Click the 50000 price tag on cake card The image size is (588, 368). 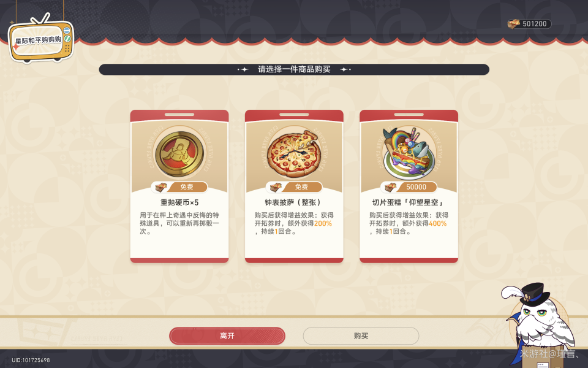(x=409, y=186)
